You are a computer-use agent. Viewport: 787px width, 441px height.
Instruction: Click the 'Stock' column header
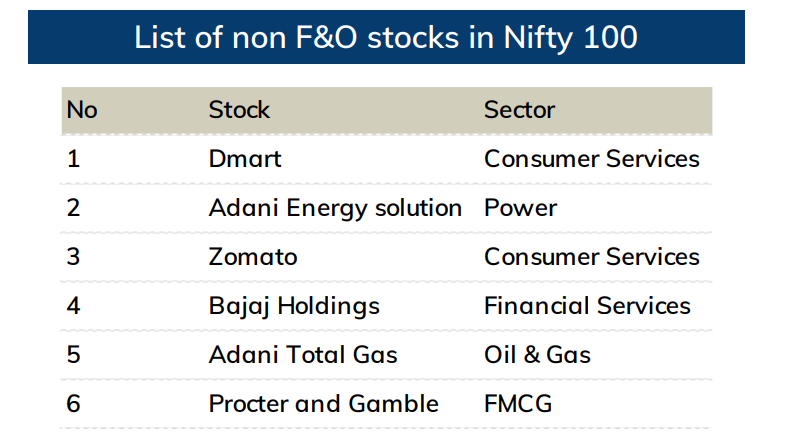click(x=239, y=109)
